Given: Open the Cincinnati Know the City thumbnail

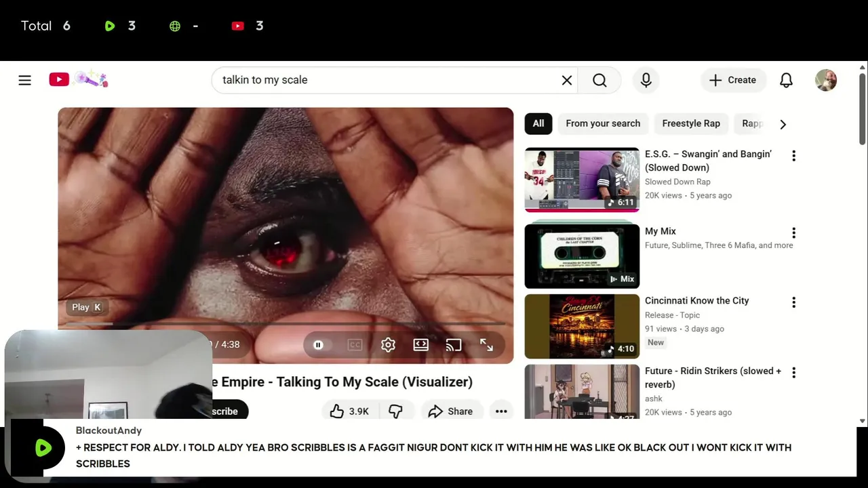Looking at the screenshot, I should (582, 326).
